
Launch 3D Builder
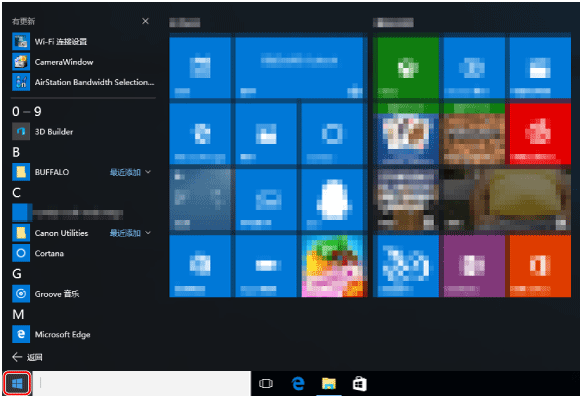[83, 132]
